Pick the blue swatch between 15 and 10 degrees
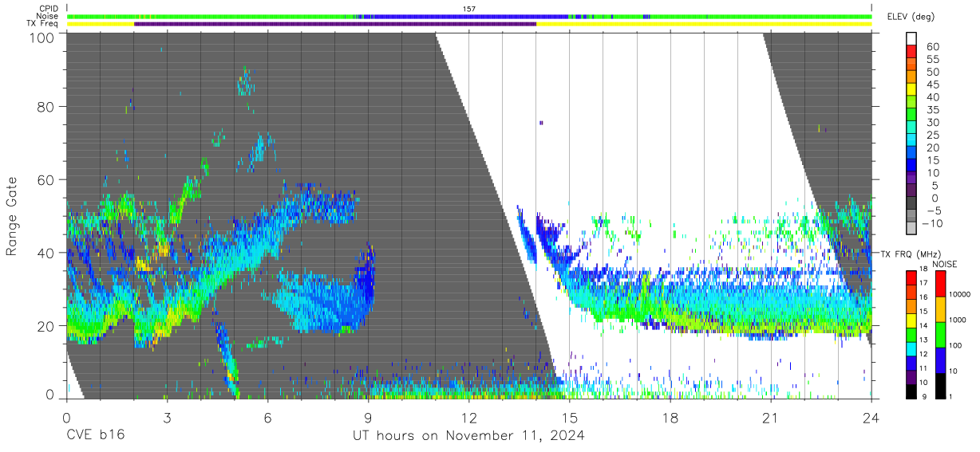This screenshot has height=452, width=980. click(x=911, y=166)
